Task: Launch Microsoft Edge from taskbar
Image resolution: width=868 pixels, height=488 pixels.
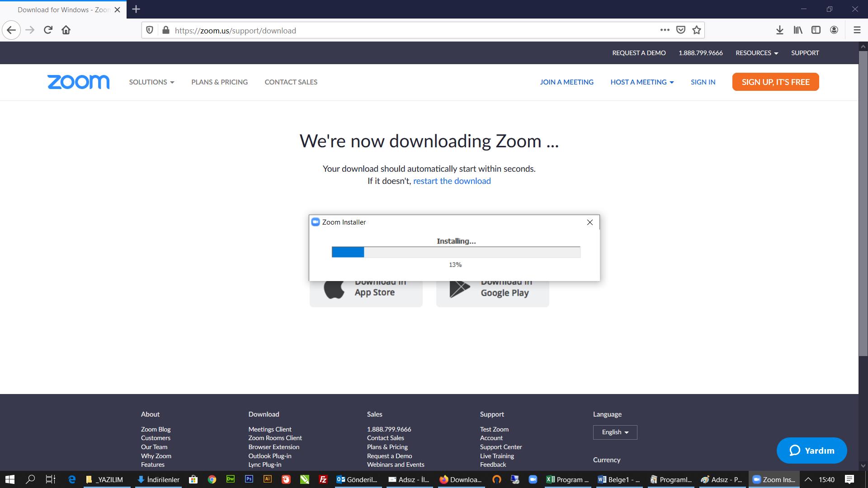Action: pyautogui.click(x=71, y=479)
